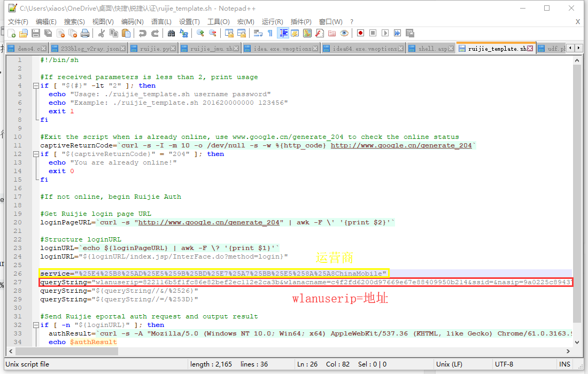This screenshot has height=374, width=588.
Task: Toggle the Word Wrap toolbar button
Action: coord(258,33)
